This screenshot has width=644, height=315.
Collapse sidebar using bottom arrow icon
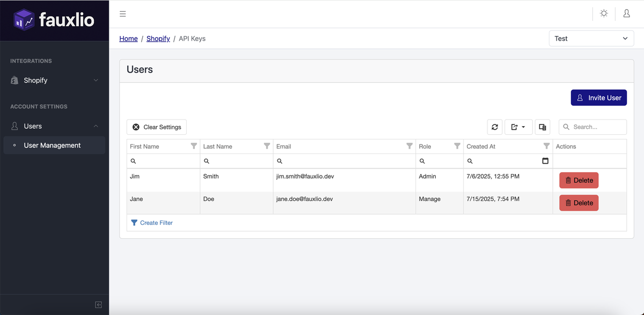click(x=99, y=305)
